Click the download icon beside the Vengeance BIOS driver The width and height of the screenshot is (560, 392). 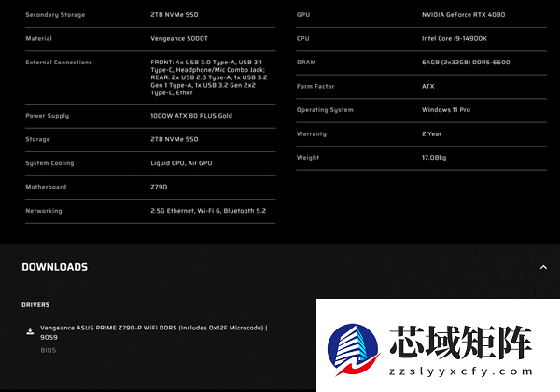click(x=31, y=331)
